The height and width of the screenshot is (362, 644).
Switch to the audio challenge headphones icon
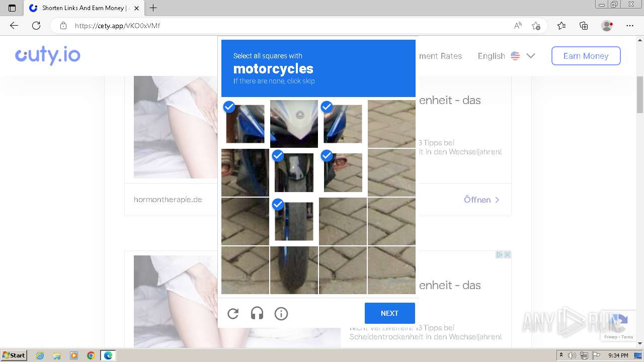[257, 314]
